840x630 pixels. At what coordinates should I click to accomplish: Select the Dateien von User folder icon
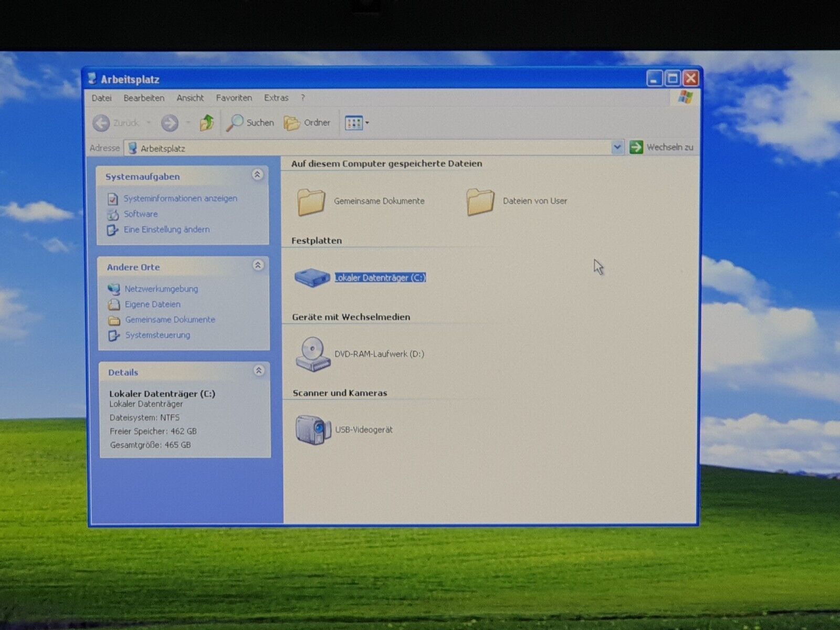[x=480, y=202]
